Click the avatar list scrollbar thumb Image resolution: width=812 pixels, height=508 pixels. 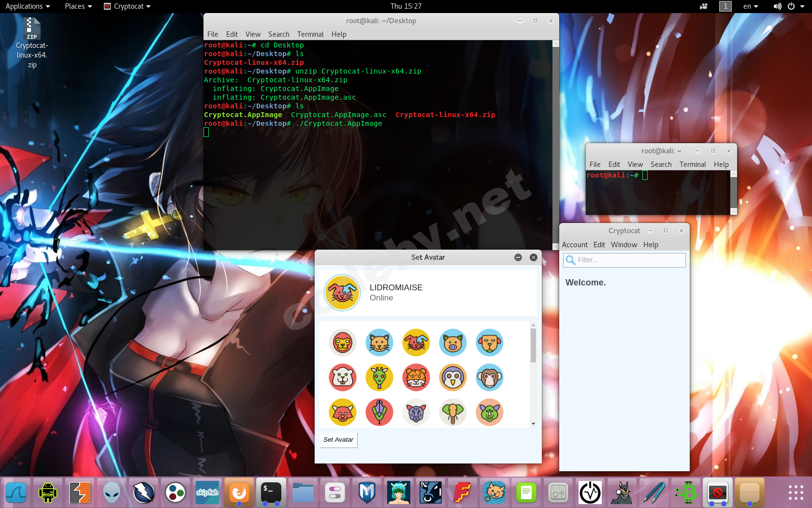tap(533, 345)
